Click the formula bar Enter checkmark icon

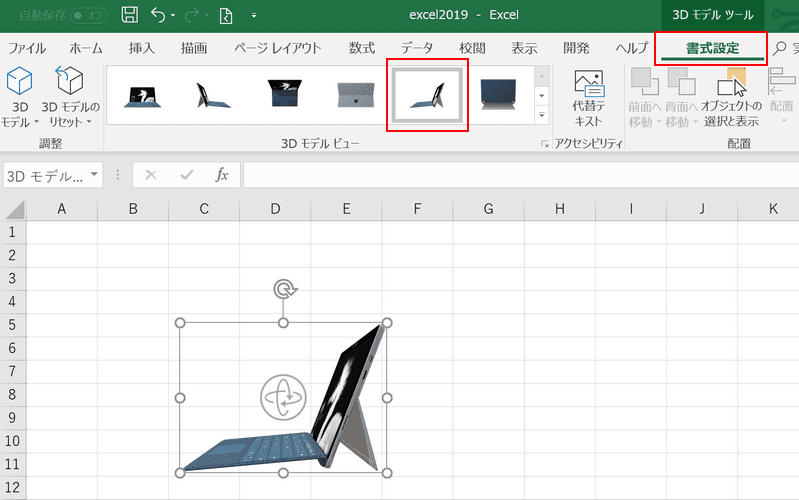tap(187, 175)
